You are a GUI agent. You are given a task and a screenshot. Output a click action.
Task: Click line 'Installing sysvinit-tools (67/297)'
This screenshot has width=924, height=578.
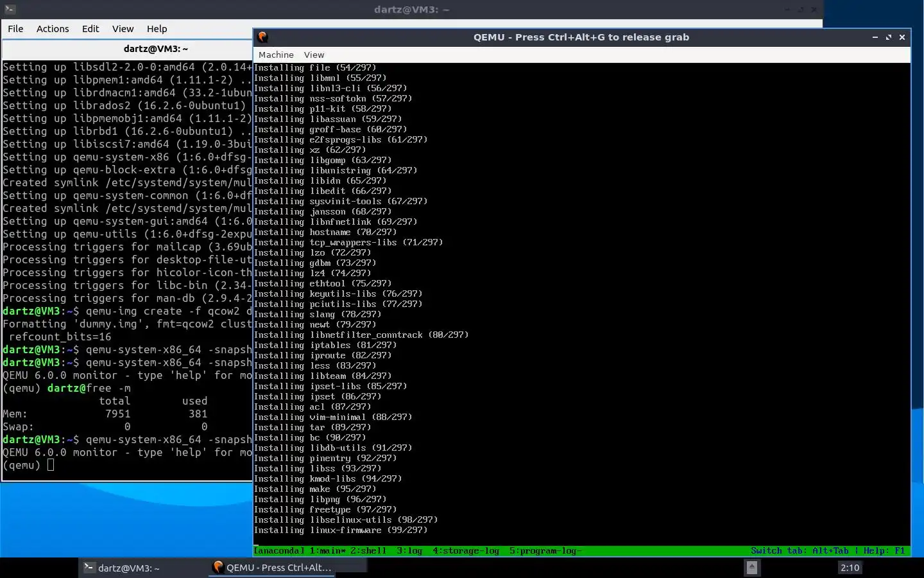click(341, 202)
